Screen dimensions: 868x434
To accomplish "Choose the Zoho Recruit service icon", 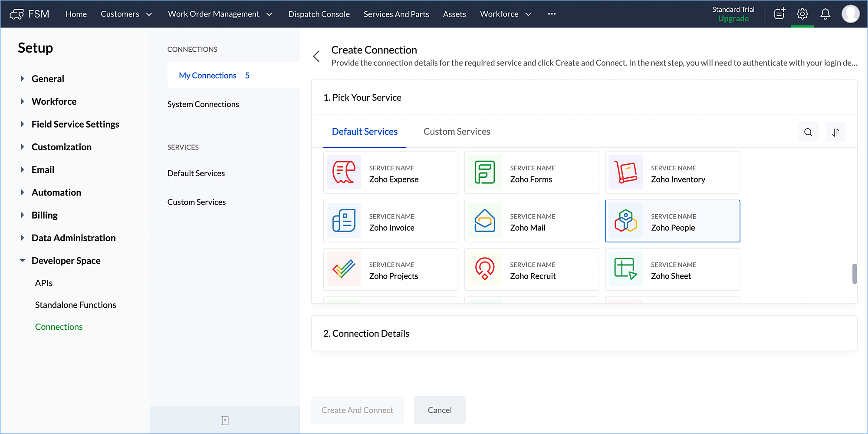I will pyautogui.click(x=485, y=269).
